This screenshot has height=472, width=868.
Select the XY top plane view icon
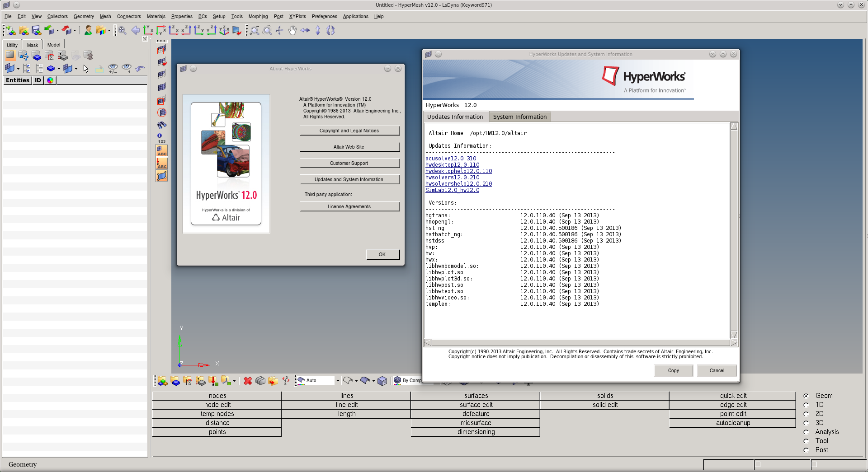click(148, 30)
